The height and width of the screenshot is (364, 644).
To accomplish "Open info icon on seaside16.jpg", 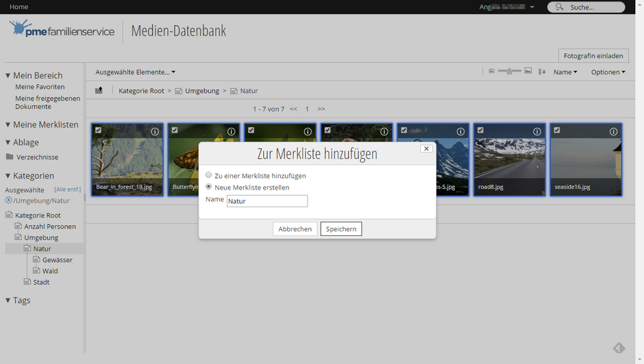I will click(x=613, y=131).
